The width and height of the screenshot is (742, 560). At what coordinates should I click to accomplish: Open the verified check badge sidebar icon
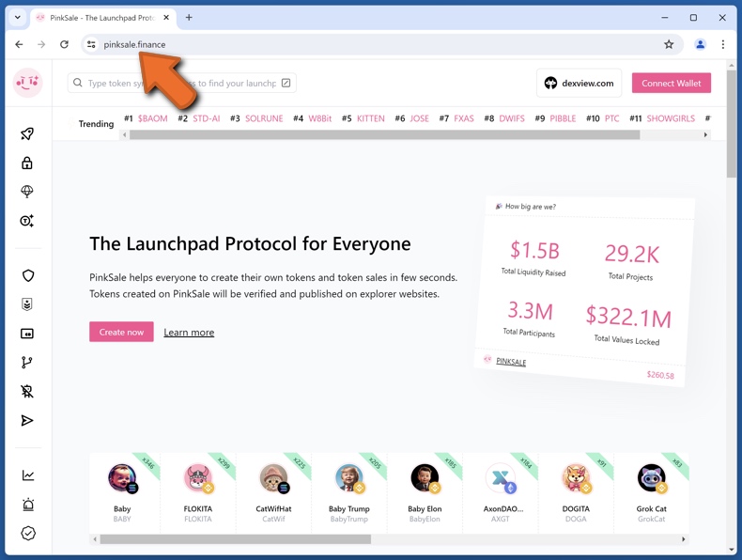(28, 534)
